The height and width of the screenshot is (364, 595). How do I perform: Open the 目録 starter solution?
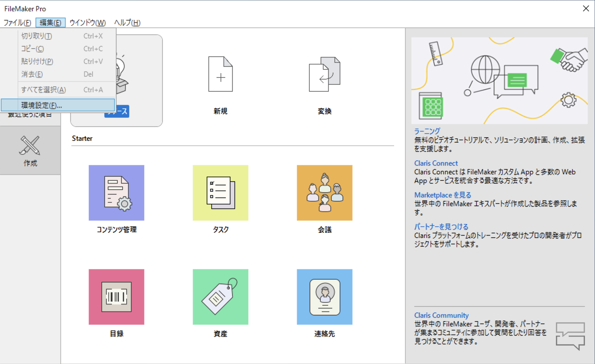[116, 296]
